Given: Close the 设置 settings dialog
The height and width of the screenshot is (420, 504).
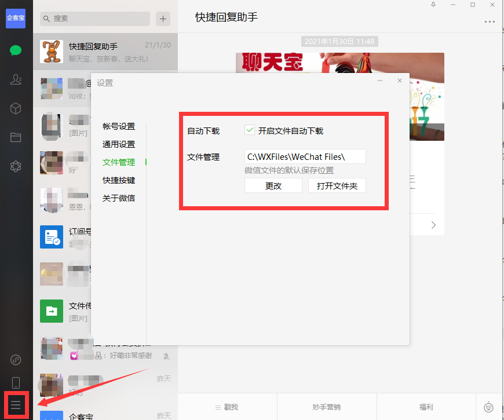Looking at the screenshot, I should [x=400, y=81].
